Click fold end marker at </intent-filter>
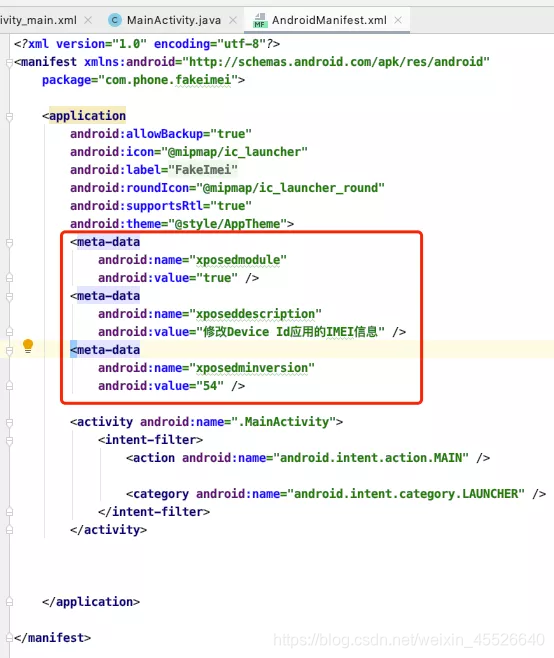The height and width of the screenshot is (658, 554). [x=9, y=512]
